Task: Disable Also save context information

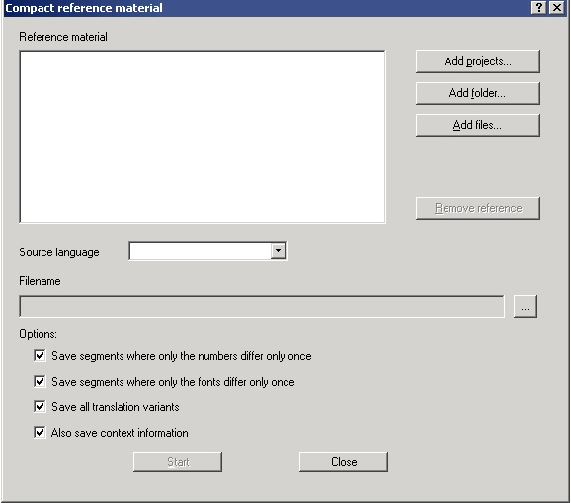Action: point(40,432)
